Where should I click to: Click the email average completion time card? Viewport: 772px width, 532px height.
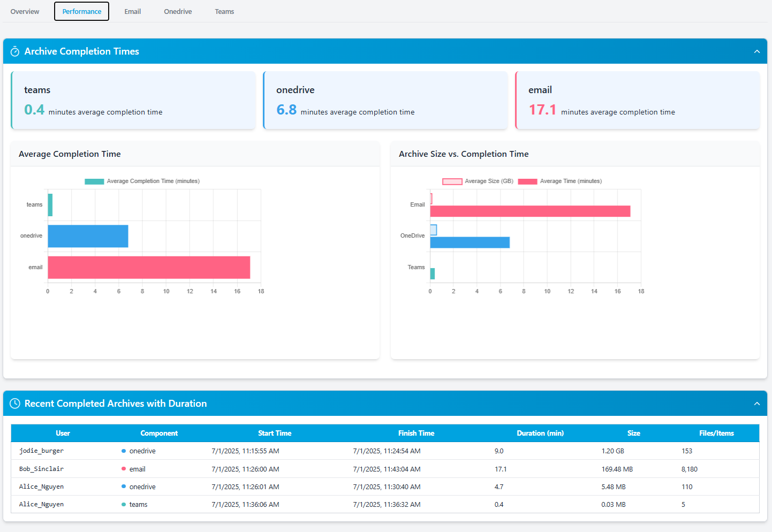[637, 101]
